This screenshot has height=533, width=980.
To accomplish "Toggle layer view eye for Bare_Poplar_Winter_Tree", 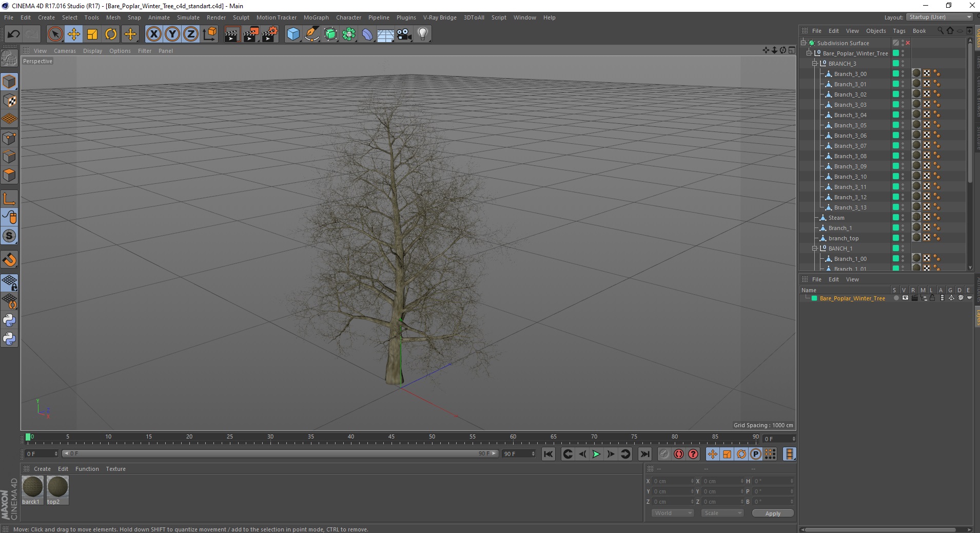I will (906, 298).
